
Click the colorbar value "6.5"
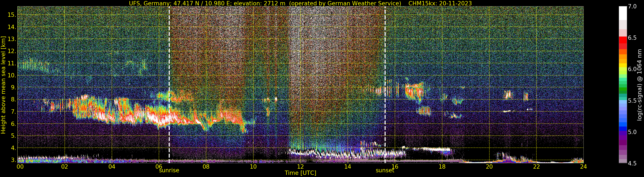pos(632,38)
